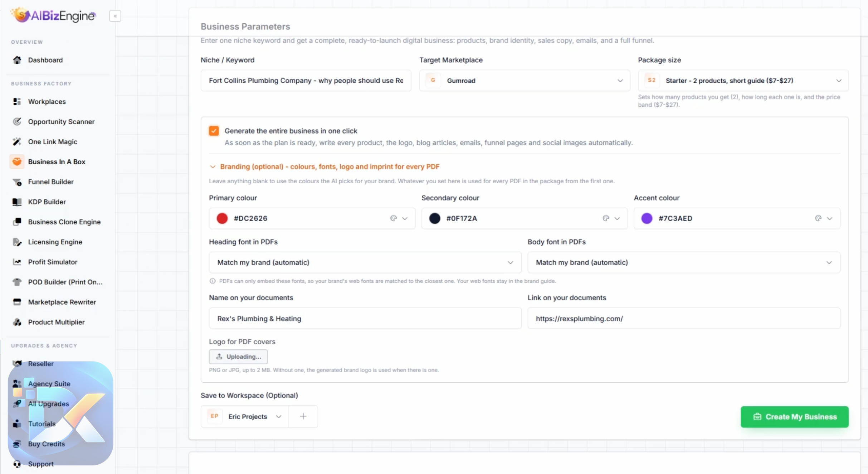Open the Eric Projects workspace dropdown
Image resolution: width=868 pixels, height=474 pixels.
[245, 416]
